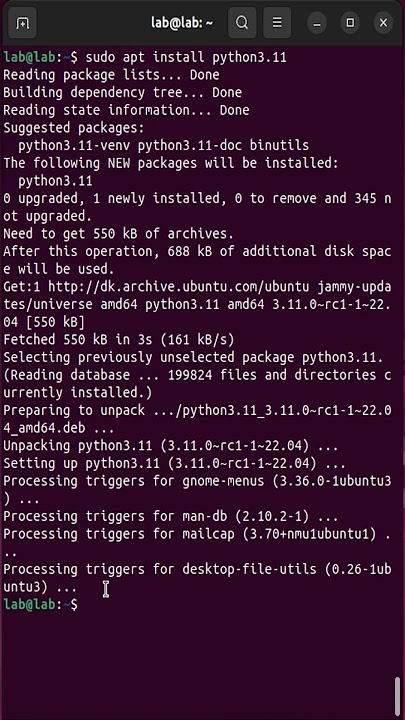Click the 'Suggested packages:' line
Image resolution: width=405 pixels, height=720 pixels.
pyautogui.click(x=73, y=128)
